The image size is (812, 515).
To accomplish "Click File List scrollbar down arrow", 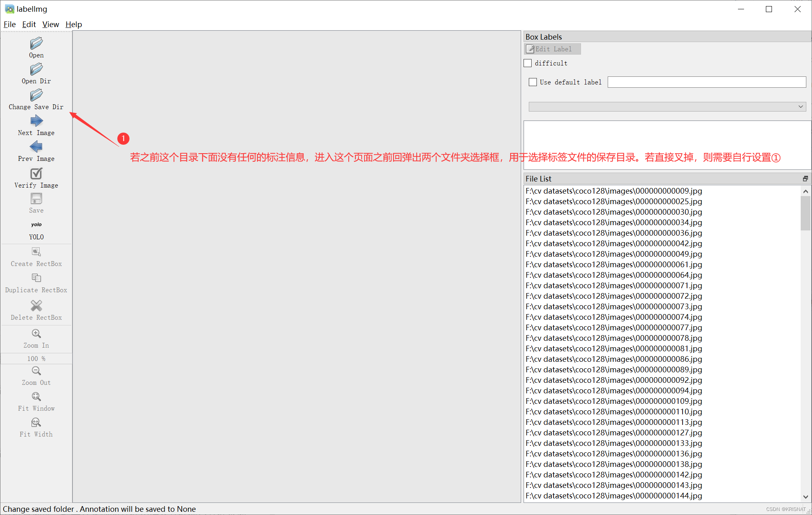I will coord(805,497).
